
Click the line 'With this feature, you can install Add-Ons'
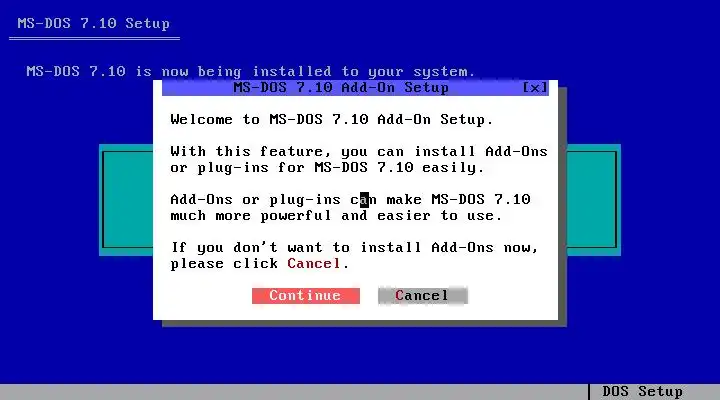(x=359, y=152)
